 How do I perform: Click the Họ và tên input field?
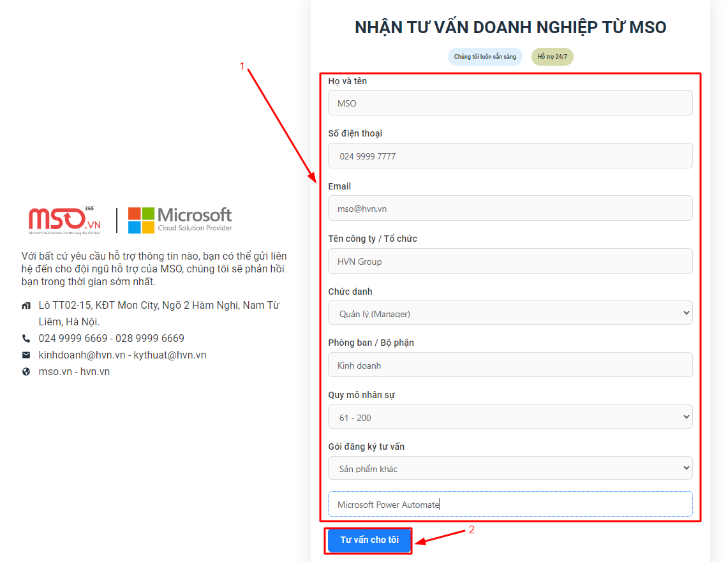click(x=510, y=103)
